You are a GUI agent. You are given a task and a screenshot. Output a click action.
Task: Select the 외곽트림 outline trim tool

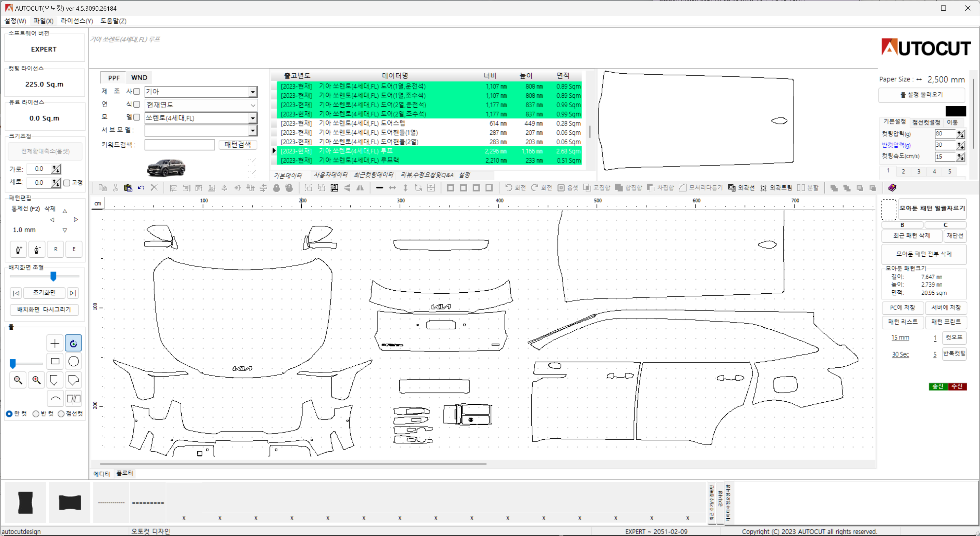coord(776,187)
